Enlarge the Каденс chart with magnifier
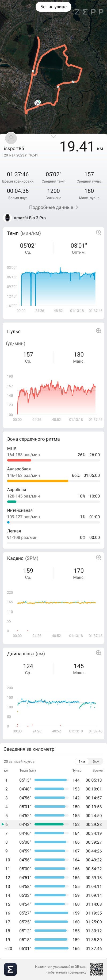Viewport: 107px width, 980px height. (98, 558)
